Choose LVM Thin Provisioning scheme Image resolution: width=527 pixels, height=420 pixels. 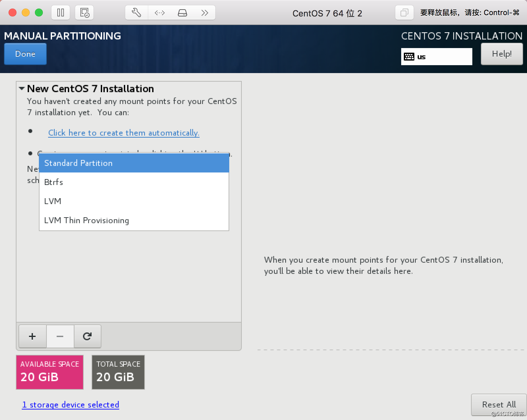(134, 220)
